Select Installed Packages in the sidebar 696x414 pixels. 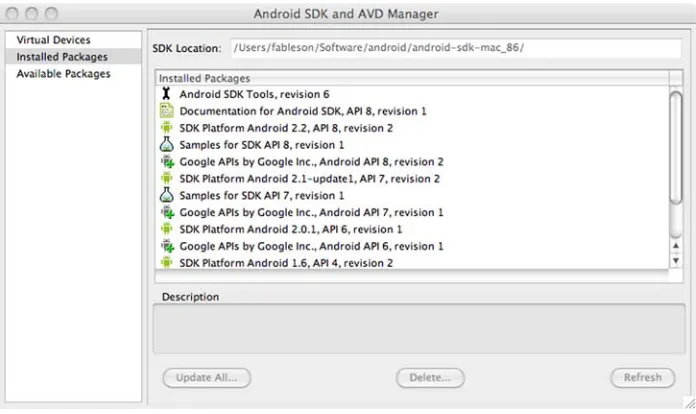coord(73,57)
